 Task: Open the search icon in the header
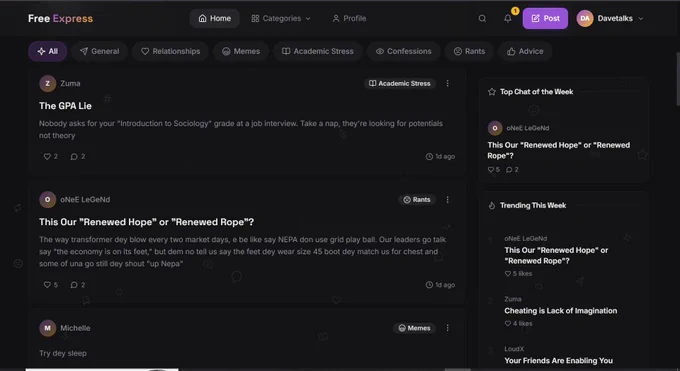482,18
